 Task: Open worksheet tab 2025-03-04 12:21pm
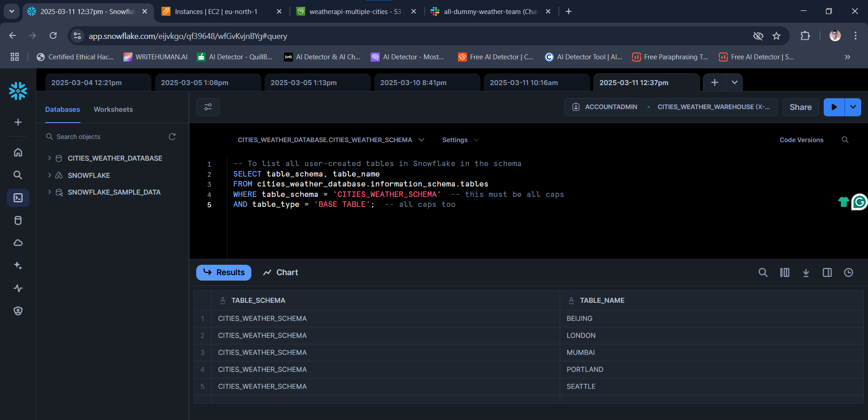(x=98, y=82)
